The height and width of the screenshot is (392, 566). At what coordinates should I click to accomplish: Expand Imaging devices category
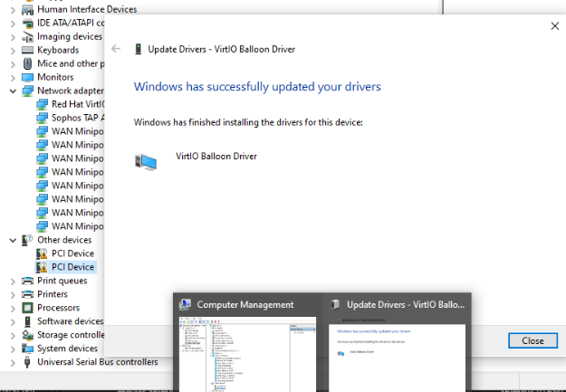pos(13,37)
